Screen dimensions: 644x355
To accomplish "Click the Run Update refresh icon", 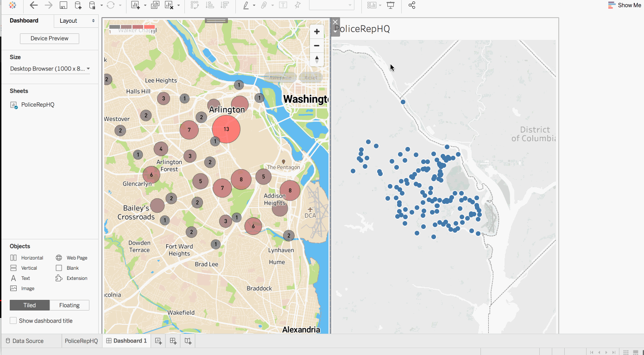I will click(110, 5).
